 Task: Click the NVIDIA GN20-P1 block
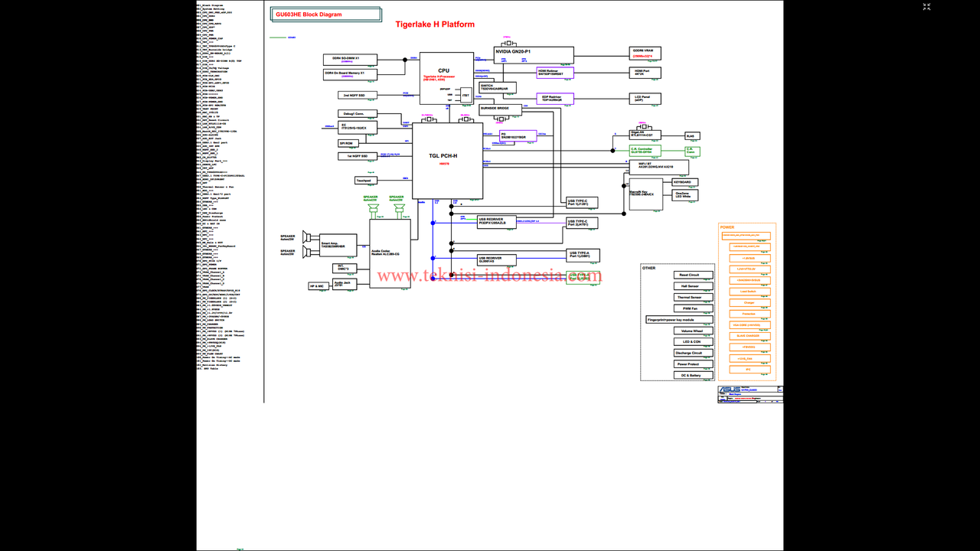534,55
